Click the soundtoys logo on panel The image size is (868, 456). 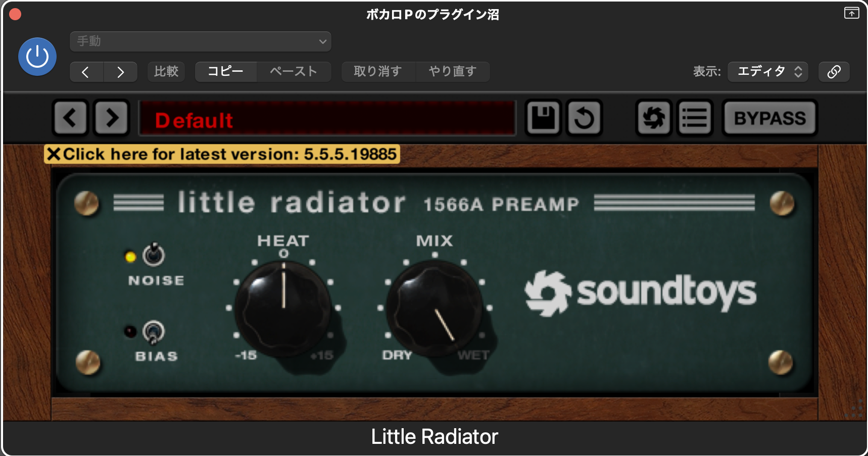[x=641, y=293]
